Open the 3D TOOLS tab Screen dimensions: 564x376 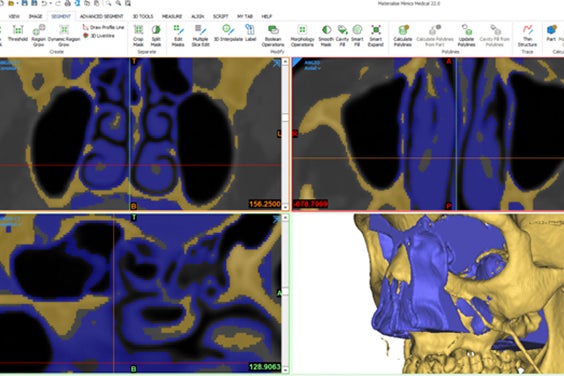coord(143,16)
